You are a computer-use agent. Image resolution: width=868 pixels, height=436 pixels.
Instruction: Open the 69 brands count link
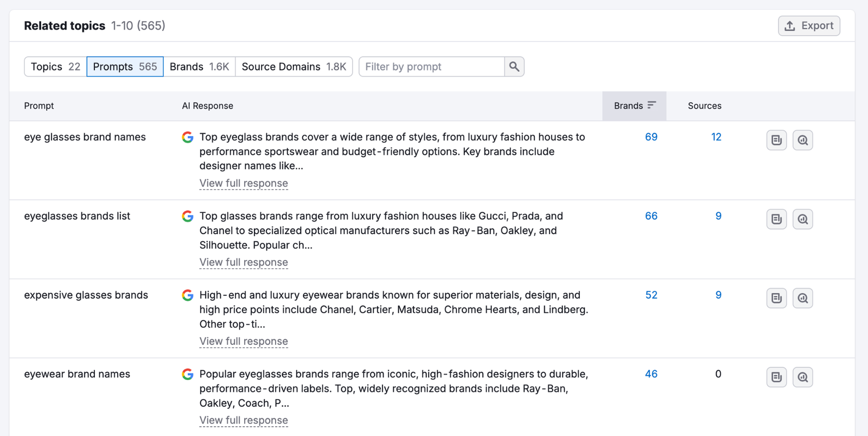pyautogui.click(x=651, y=137)
